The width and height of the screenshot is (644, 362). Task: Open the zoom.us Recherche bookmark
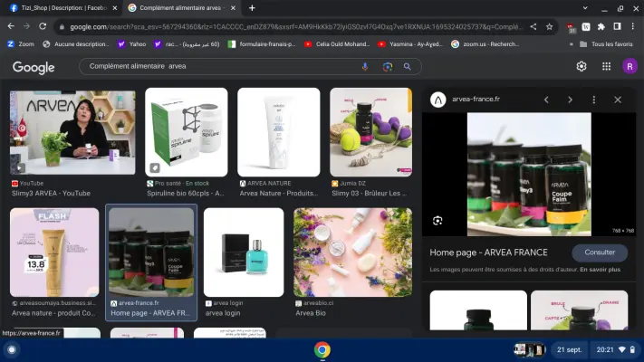485,44
